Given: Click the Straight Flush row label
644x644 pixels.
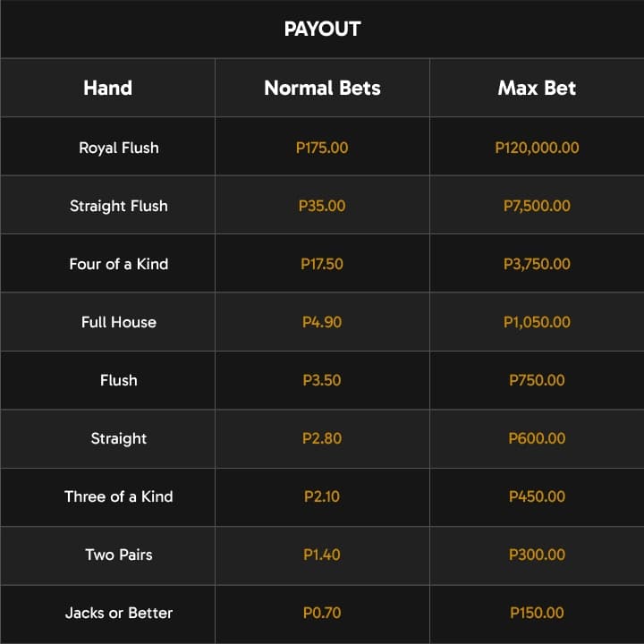Looking at the screenshot, I should (119, 206).
